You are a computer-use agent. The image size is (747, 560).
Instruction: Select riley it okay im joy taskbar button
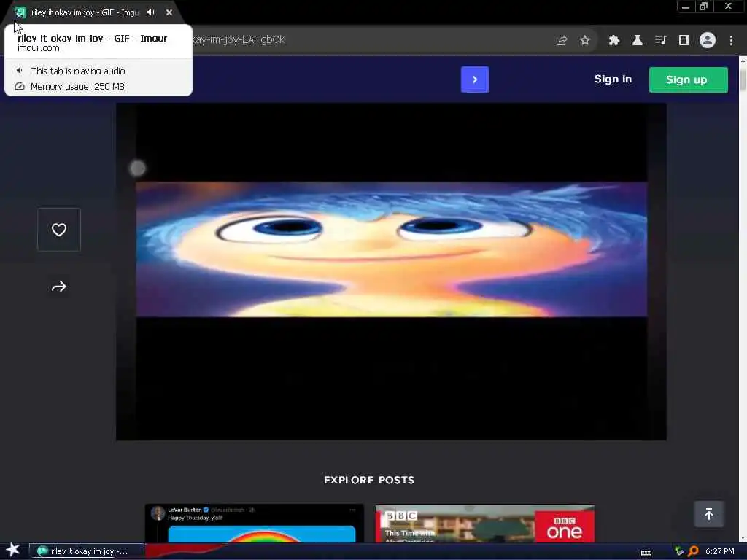point(87,551)
